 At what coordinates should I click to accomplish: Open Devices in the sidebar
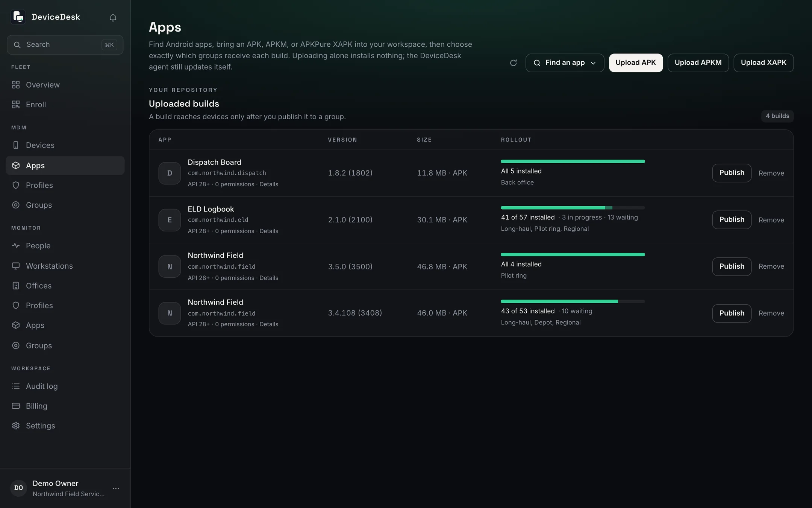(x=65, y=145)
